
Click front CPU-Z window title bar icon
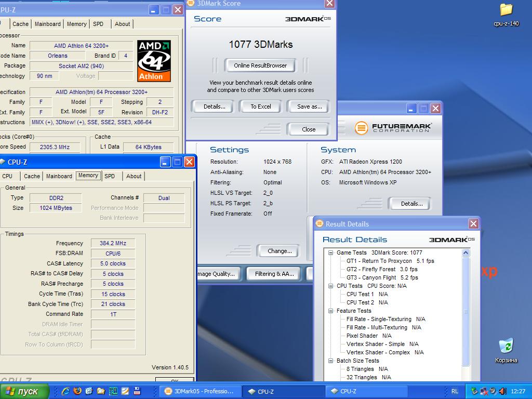tap(3, 162)
